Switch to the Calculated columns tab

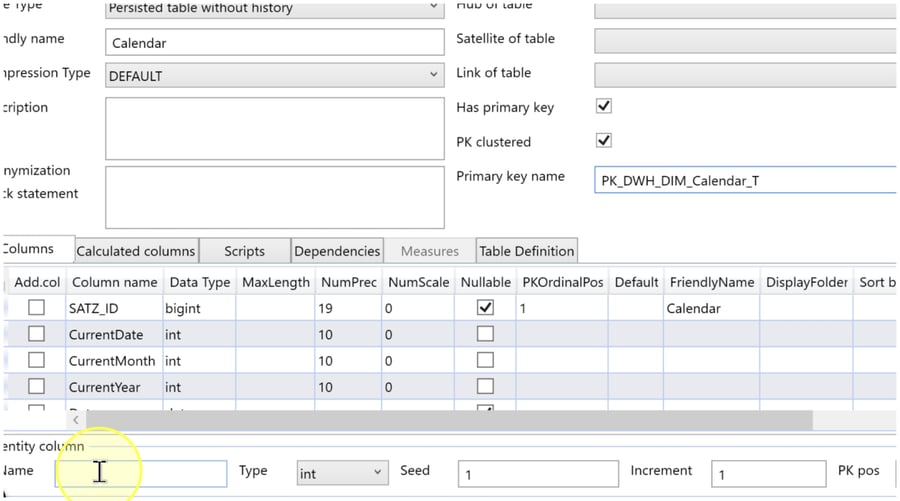point(137,251)
